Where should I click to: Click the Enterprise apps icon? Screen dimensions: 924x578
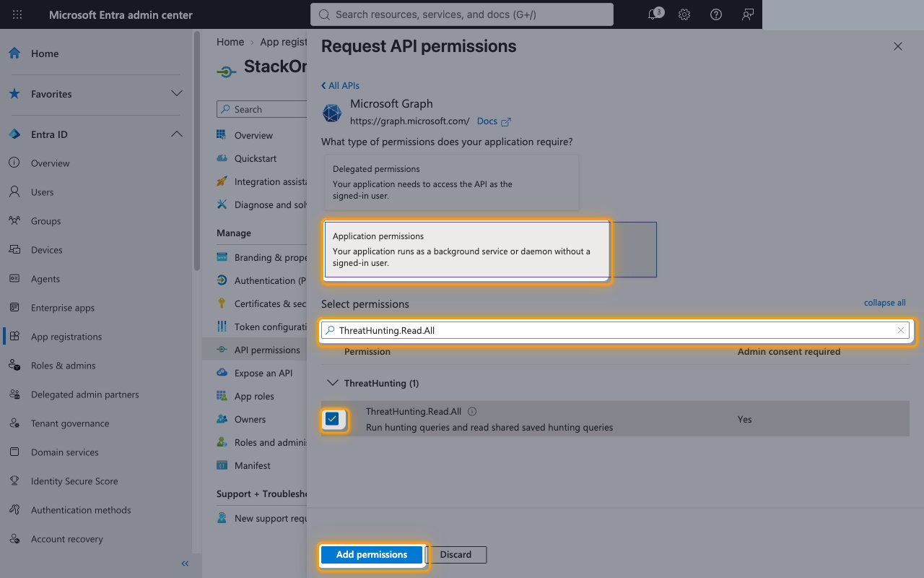click(x=14, y=308)
